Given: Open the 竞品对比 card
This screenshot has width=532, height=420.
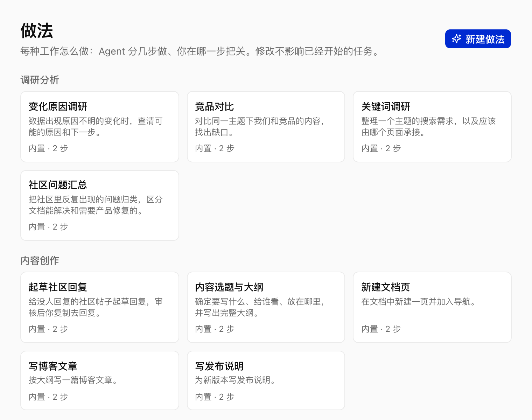Looking at the screenshot, I should point(266,127).
